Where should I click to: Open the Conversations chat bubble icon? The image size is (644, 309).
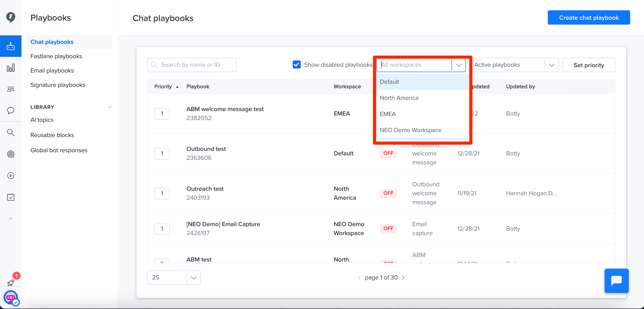[x=11, y=110]
